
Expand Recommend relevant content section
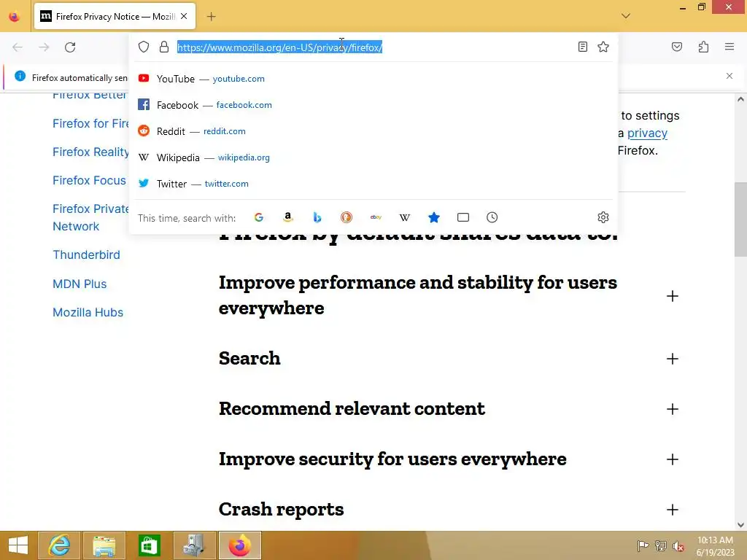click(672, 409)
